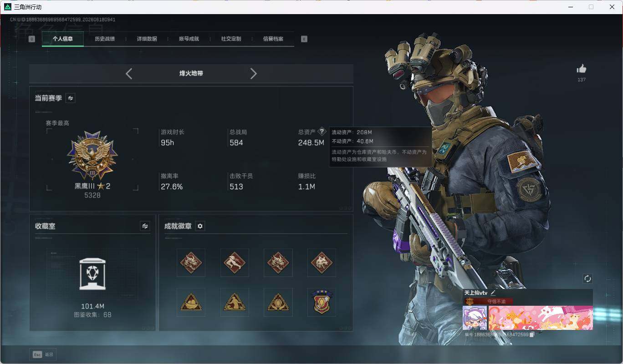Screen dimensions: 623x364
Task: Click the running figure diamond badge
Action: [235, 263]
